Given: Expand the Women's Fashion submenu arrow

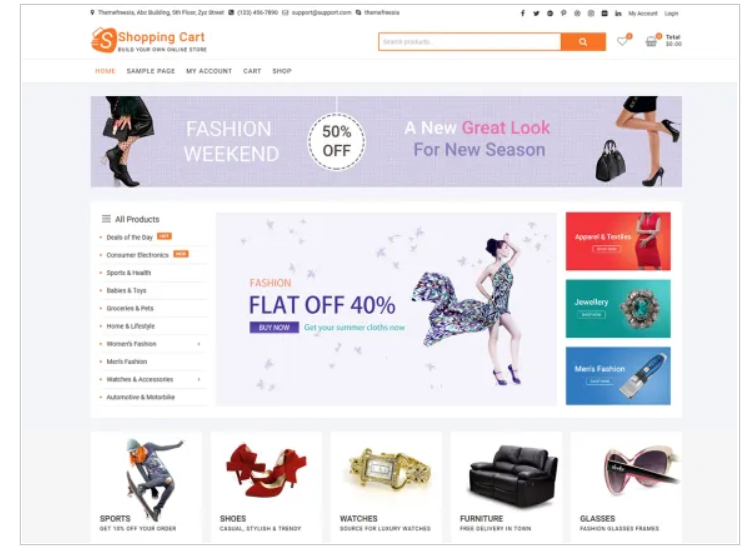Looking at the screenshot, I should click(199, 344).
